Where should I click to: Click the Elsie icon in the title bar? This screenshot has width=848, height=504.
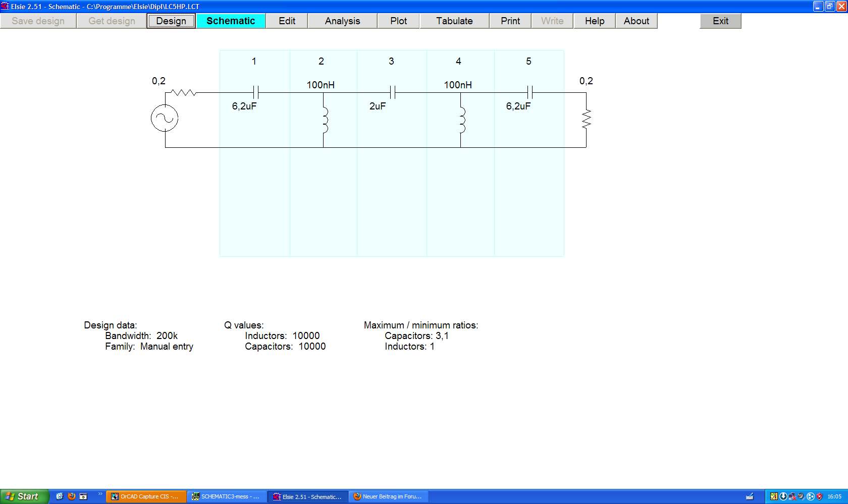point(5,6)
